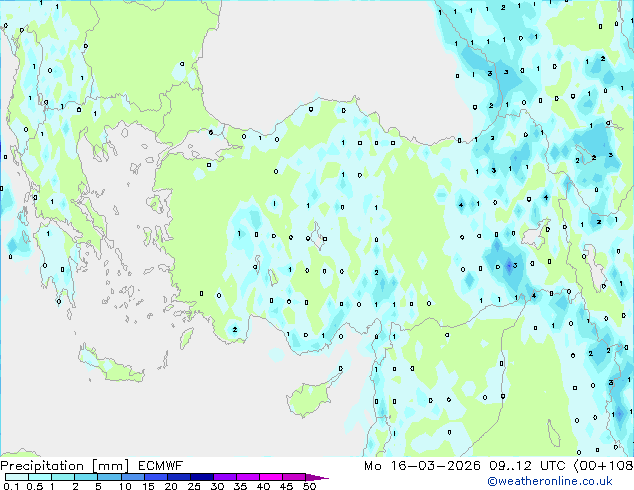Click the '09..12 UTC' time label

pos(527,466)
